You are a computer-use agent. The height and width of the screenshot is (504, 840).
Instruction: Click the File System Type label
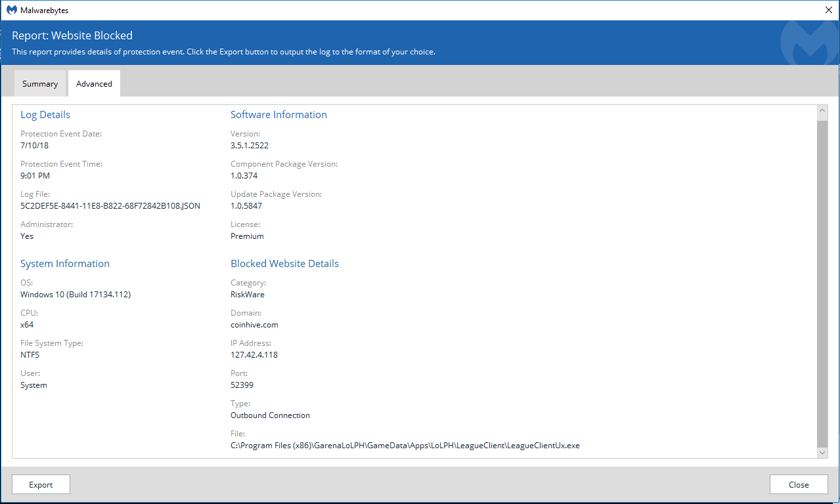[52, 343]
